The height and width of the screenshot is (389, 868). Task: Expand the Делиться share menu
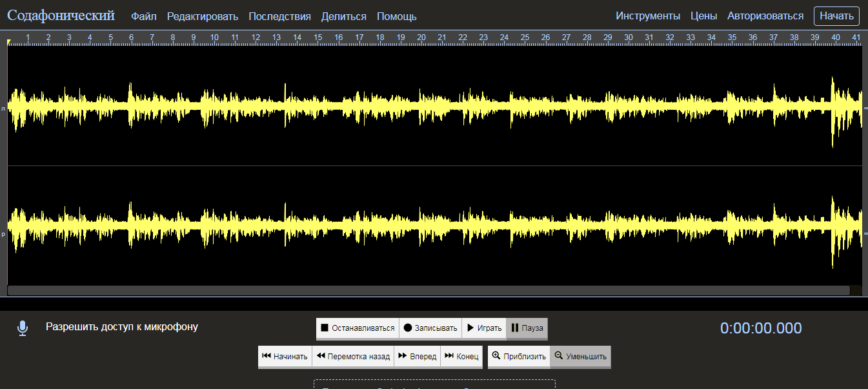pos(343,17)
